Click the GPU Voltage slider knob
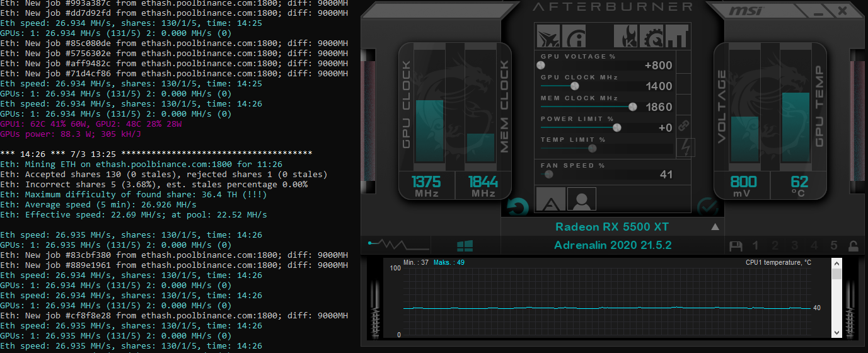Screen dimensions: 868x353 coord(540,65)
